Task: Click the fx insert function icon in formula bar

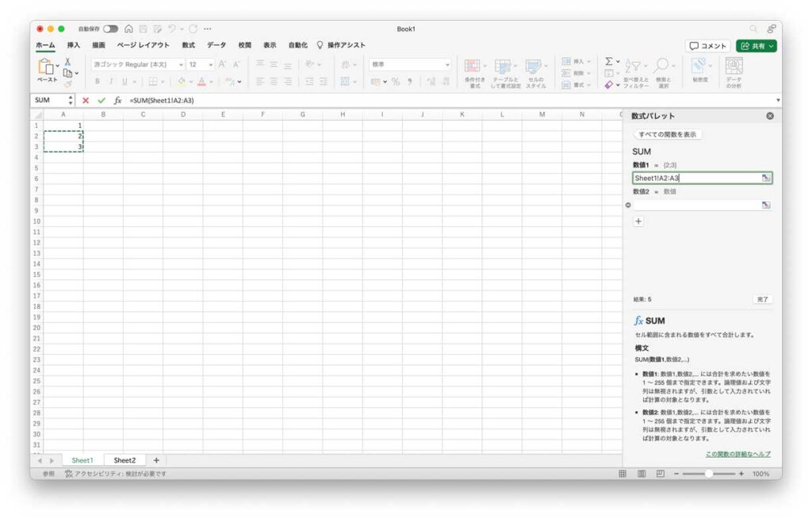Action: (117, 101)
